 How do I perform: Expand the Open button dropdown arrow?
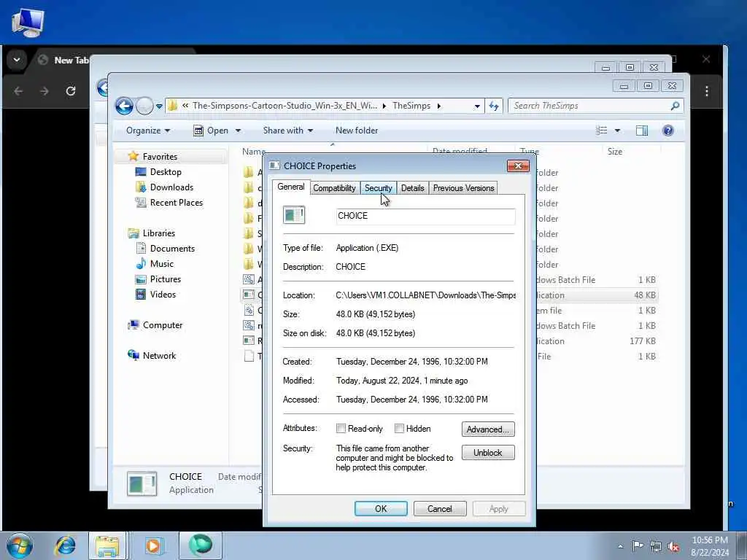point(238,131)
